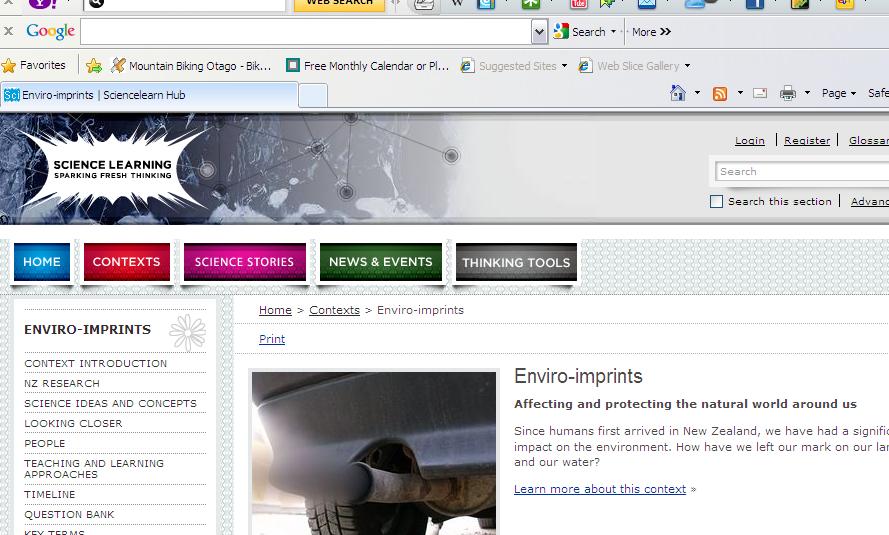This screenshot has height=535, width=889.
Task: Click the car exhaust pipe image
Action: coord(374,453)
